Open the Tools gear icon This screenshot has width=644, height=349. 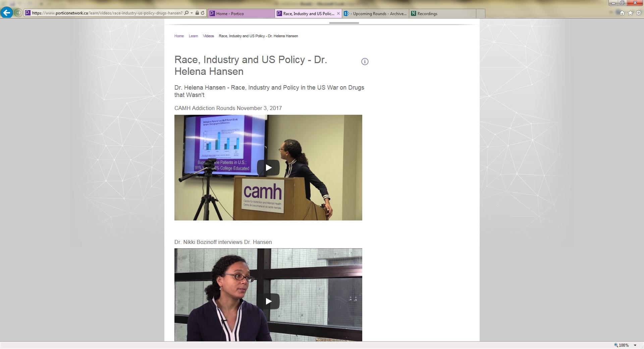click(639, 13)
